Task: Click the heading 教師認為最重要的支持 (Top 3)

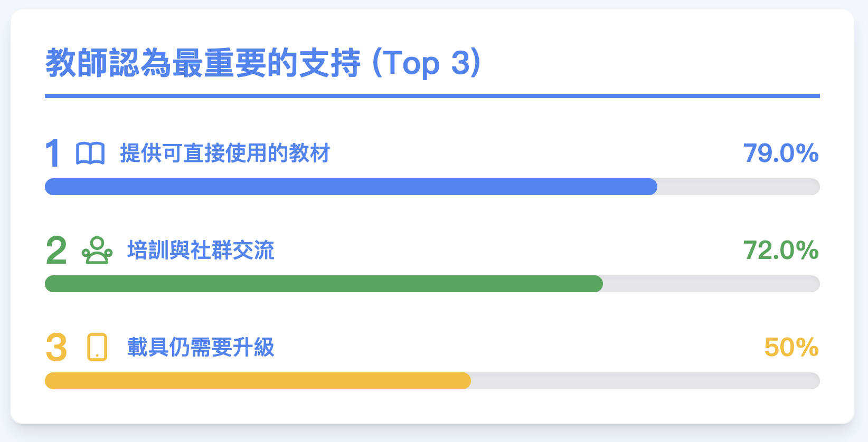Action: (263, 63)
